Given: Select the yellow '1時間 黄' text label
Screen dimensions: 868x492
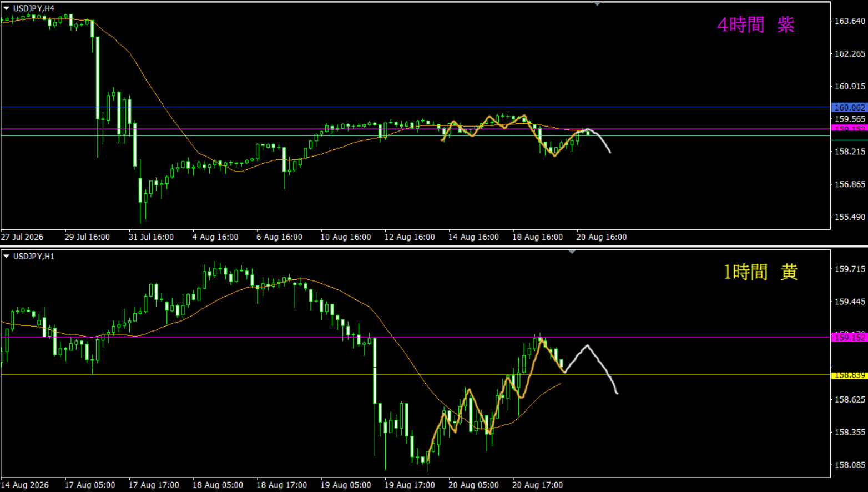Looking at the screenshot, I should click(760, 272).
